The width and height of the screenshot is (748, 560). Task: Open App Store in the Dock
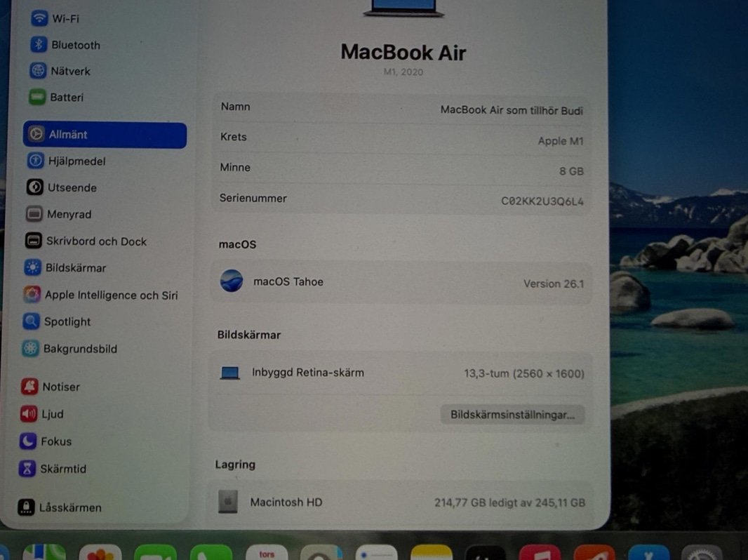point(649,552)
